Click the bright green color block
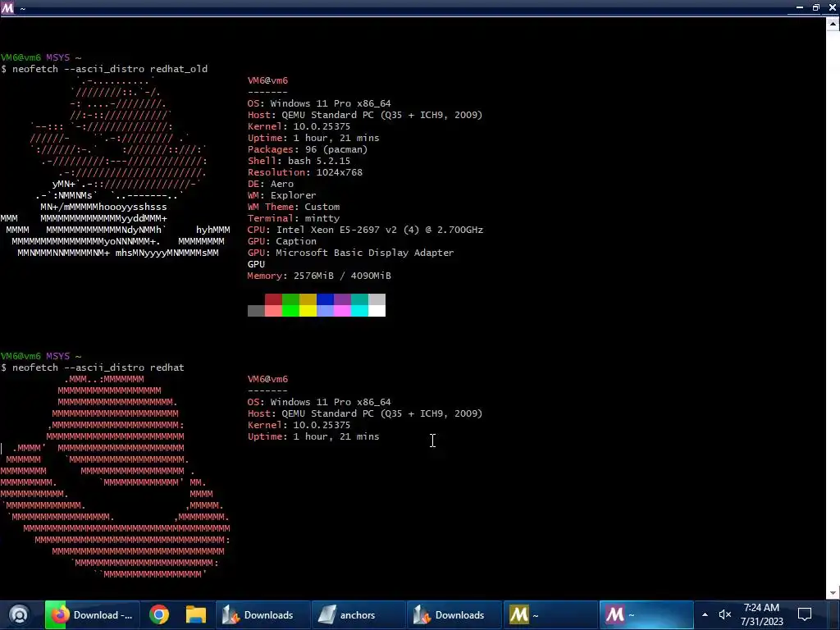840x630 pixels. [290, 311]
